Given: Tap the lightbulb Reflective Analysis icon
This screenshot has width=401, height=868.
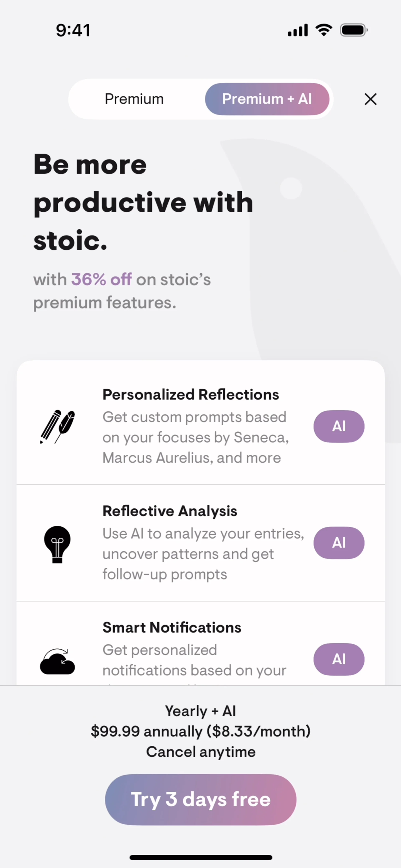Looking at the screenshot, I should 57,544.
